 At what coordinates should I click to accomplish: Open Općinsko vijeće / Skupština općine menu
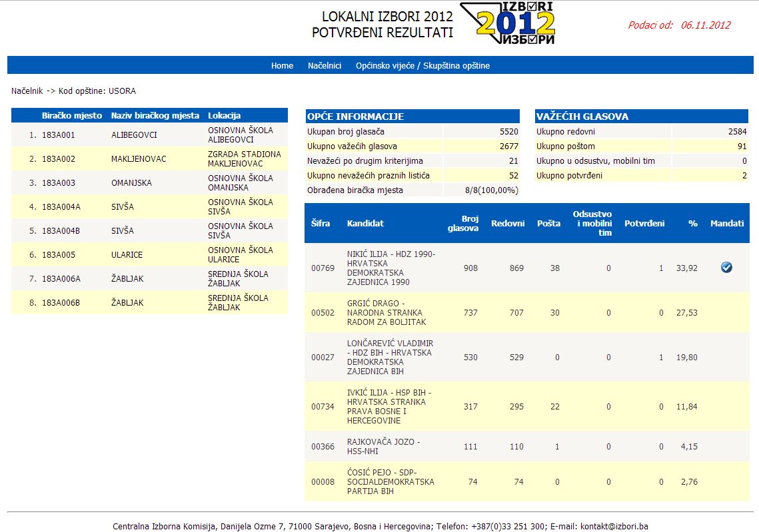pyautogui.click(x=422, y=66)
